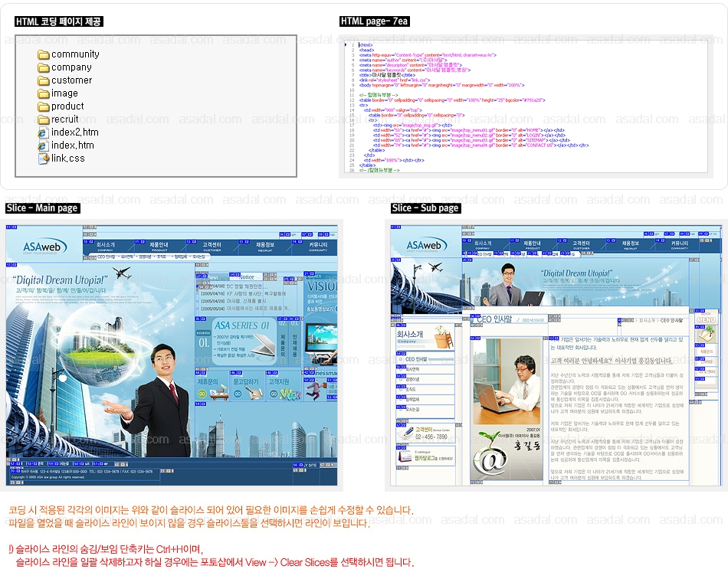
Task: Open the company folder icon
Action: (x=44, y=67)
